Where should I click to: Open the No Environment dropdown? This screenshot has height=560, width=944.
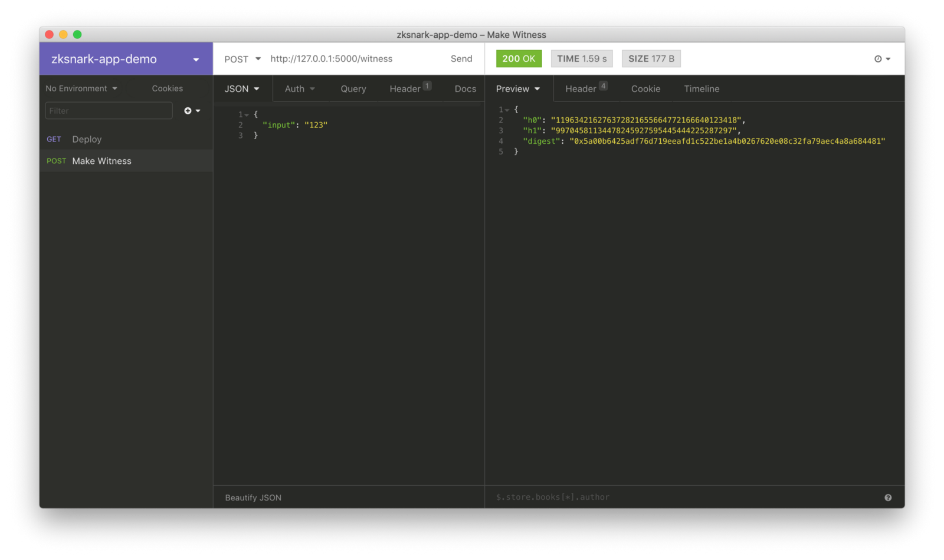click(81, 88)
